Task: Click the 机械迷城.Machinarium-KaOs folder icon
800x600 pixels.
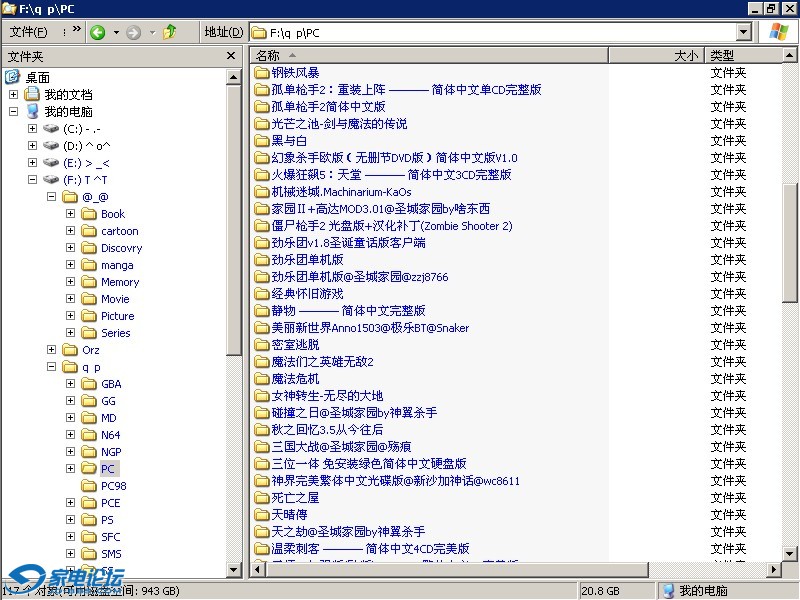Action: 262,192
